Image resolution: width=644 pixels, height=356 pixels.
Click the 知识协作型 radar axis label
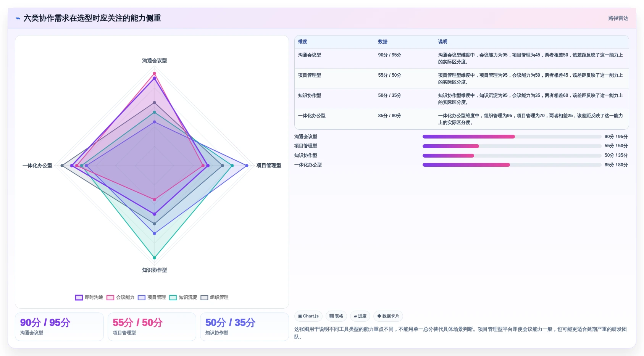[x=155, y=270]
